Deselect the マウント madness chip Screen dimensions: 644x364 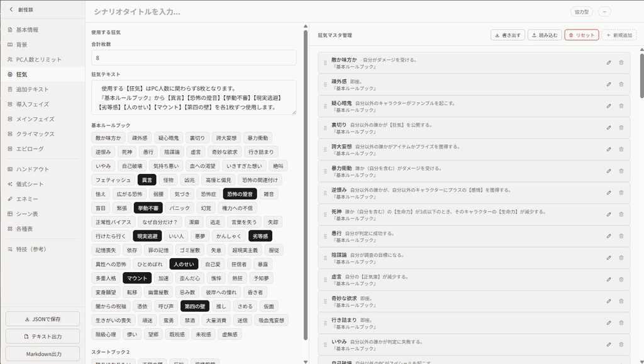(136, 278)
